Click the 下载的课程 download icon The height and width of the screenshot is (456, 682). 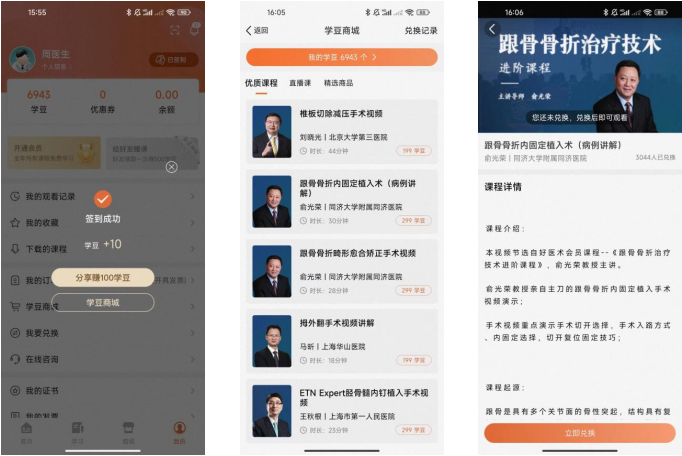tap(15, 249)
